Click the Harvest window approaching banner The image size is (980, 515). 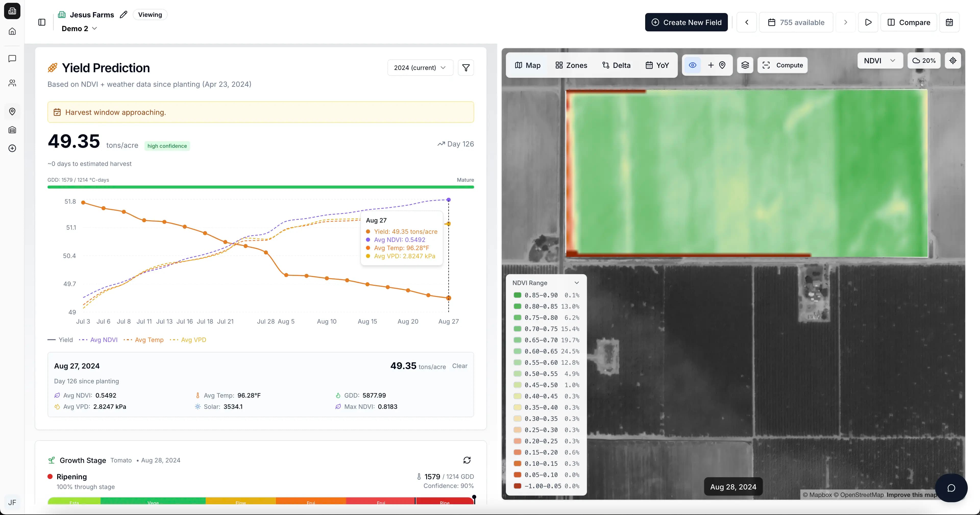click(261, 112)
